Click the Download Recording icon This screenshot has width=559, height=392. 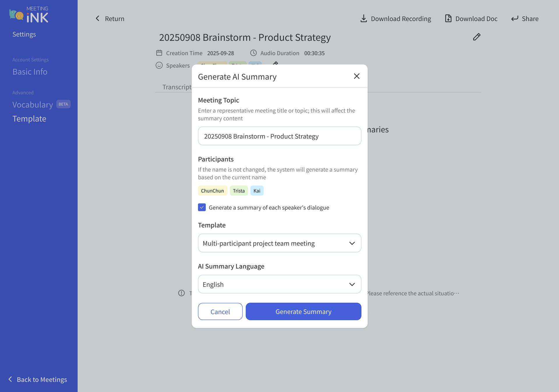tap(363, 18)
